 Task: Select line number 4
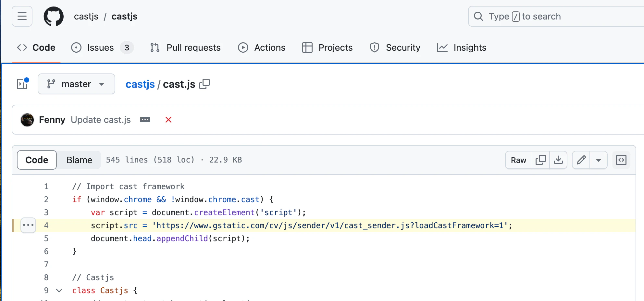(46, 225)
